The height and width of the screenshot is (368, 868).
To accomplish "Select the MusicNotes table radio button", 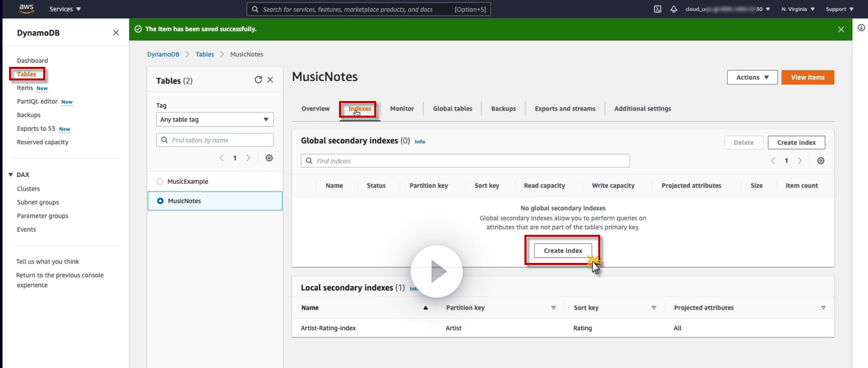I will pyautogui.click(x=160, y=201).
